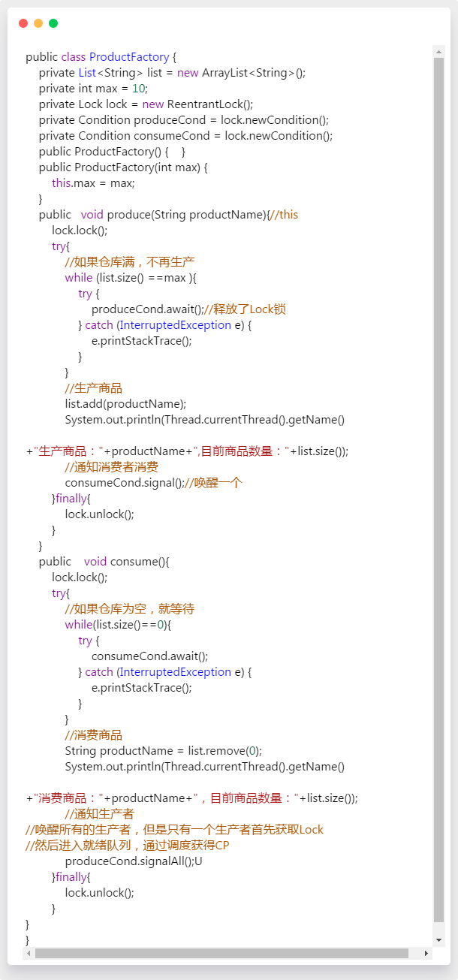Click the vertical scrollbar up arrow
Viewport: 458px width, 980px height.
tap(439, 52)
